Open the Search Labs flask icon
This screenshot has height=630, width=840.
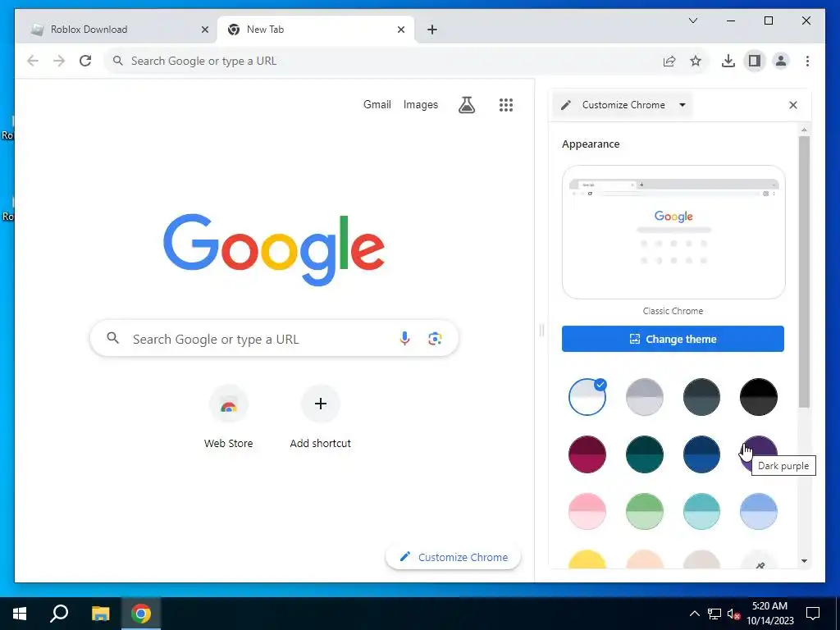tap(467, 105)
